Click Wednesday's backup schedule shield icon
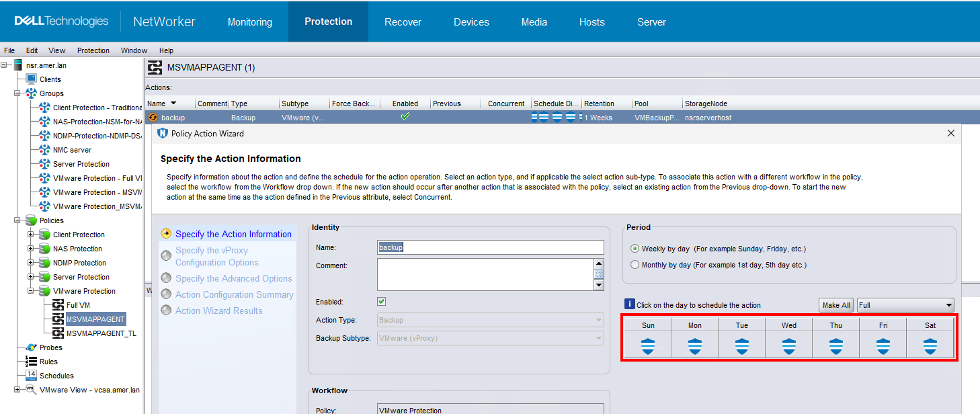Screen dimensions: 980x414 788,347
